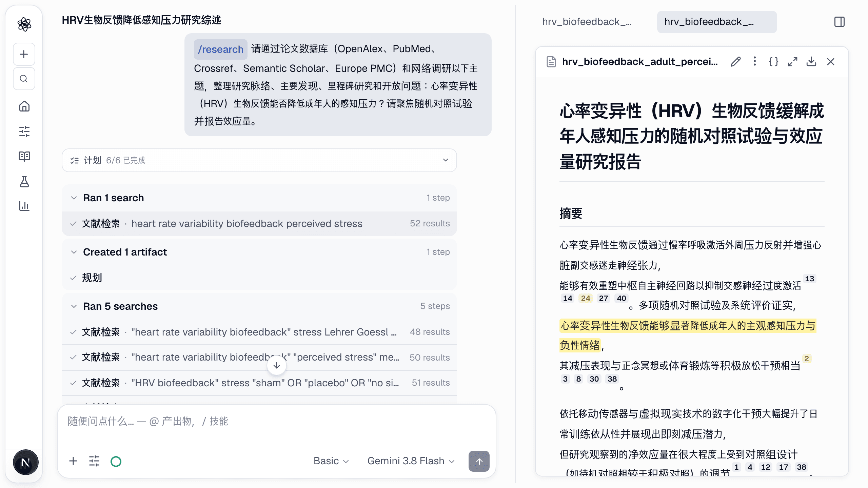Screen dimensions: 868x488
Task: Open the Lehrer Goessl search row
Action: (x=259, y=332)
